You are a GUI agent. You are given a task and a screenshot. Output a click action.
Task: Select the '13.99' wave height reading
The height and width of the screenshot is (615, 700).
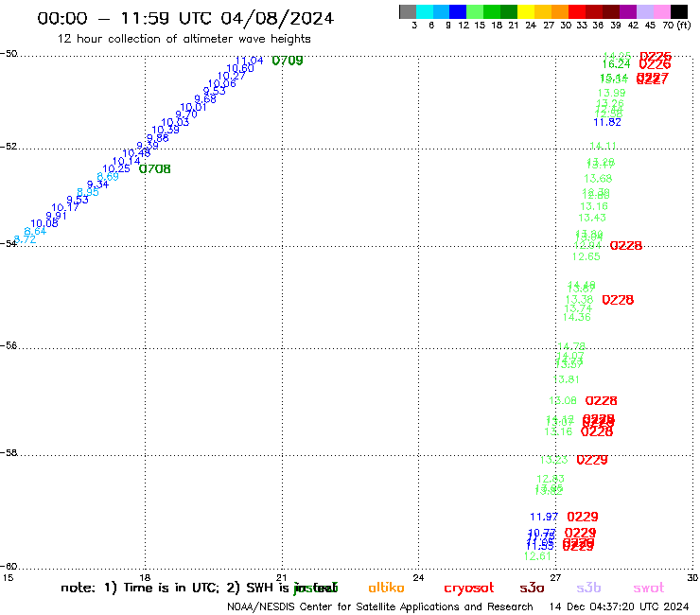pyautogui.click(x=612, y=93)
